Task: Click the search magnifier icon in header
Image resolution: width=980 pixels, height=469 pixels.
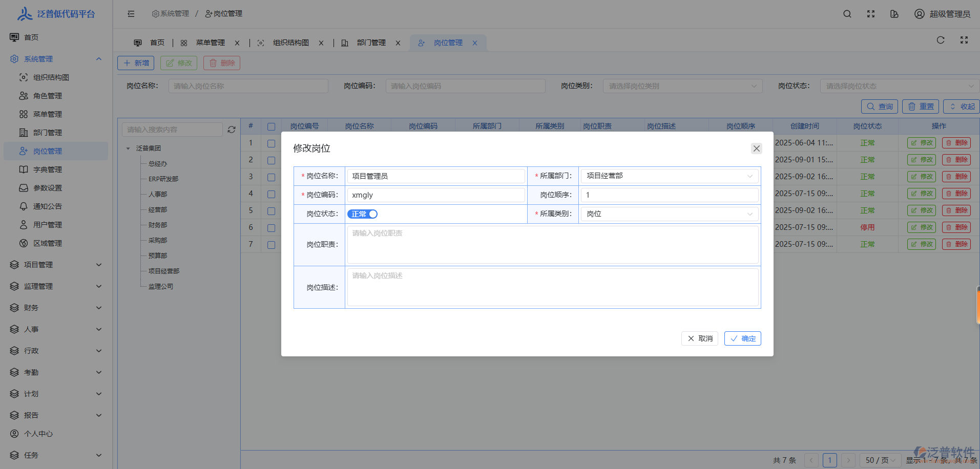Action: pyautogui.click(x=847, y=14)
